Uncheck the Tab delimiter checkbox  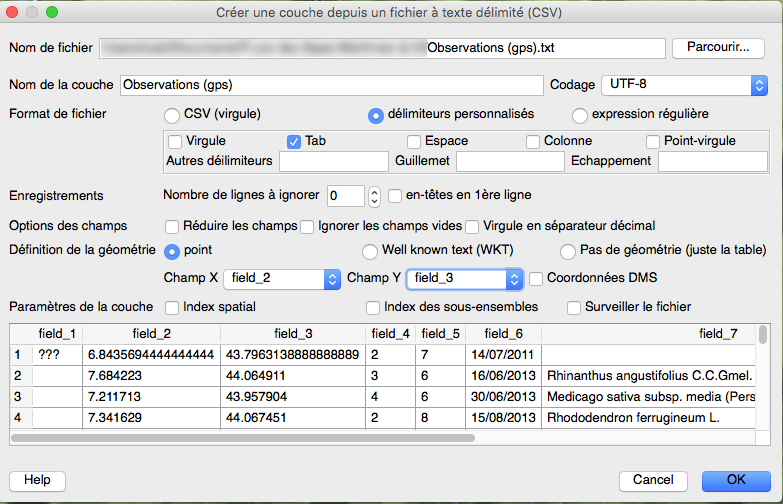[x=294, y=141]
